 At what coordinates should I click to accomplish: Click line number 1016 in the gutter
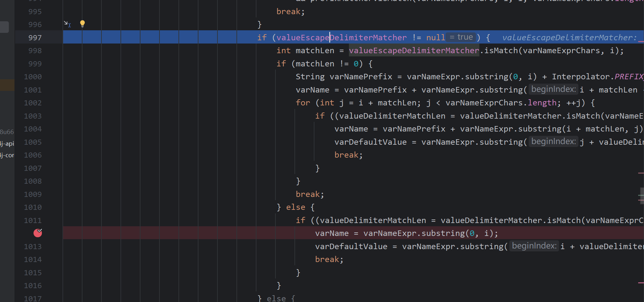[x=33, y=286]
